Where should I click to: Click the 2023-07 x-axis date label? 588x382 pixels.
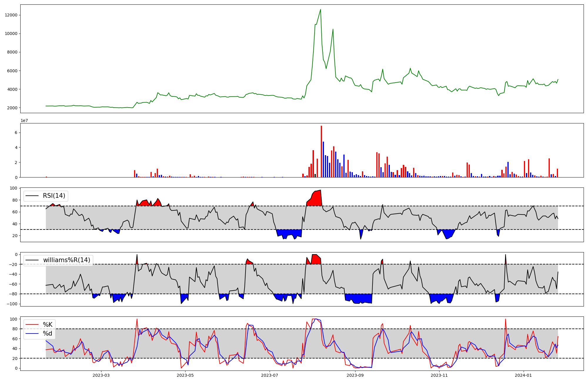(270, 375)
